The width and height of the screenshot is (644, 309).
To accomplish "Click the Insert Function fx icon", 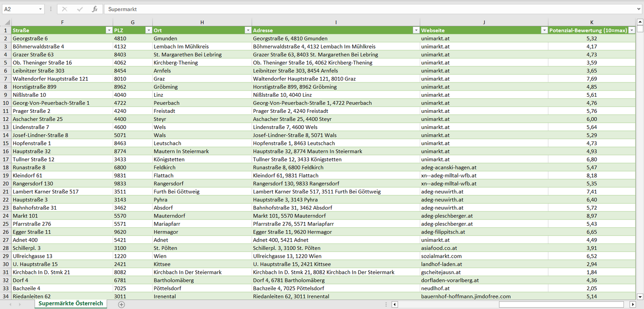I will [94, 9].
